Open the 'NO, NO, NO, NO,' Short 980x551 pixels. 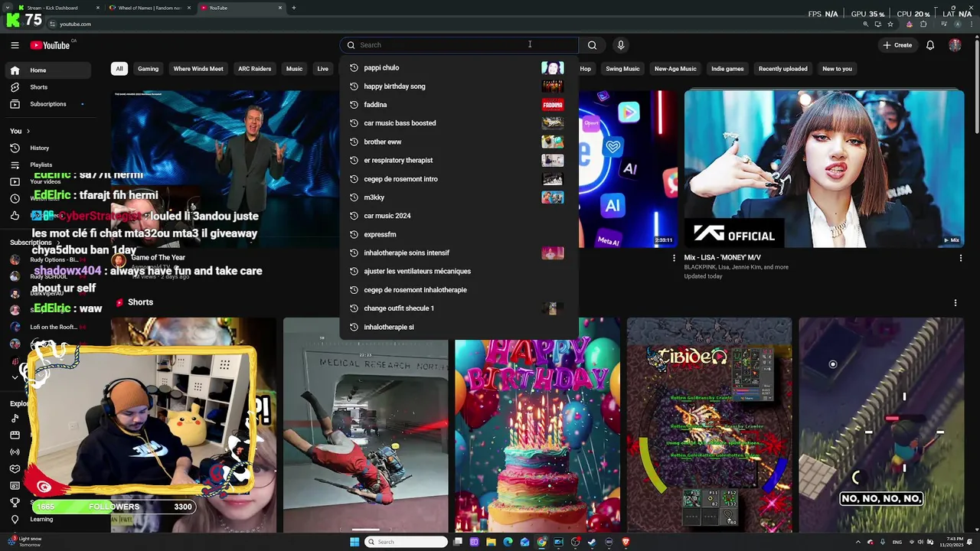[881, 425]
